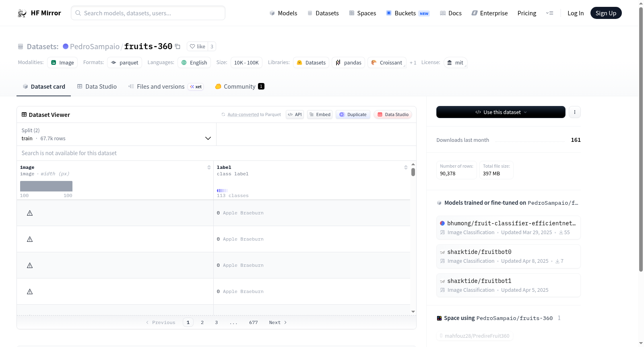
Task: Jump to page 677 of the viewer
Action: pos(254,322)
